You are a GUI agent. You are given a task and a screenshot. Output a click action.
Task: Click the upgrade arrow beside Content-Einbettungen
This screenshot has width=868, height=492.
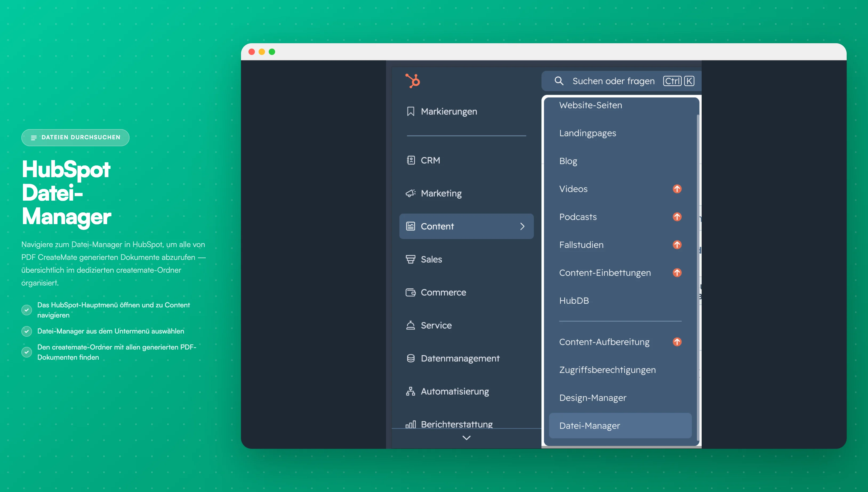coord(677,273)
